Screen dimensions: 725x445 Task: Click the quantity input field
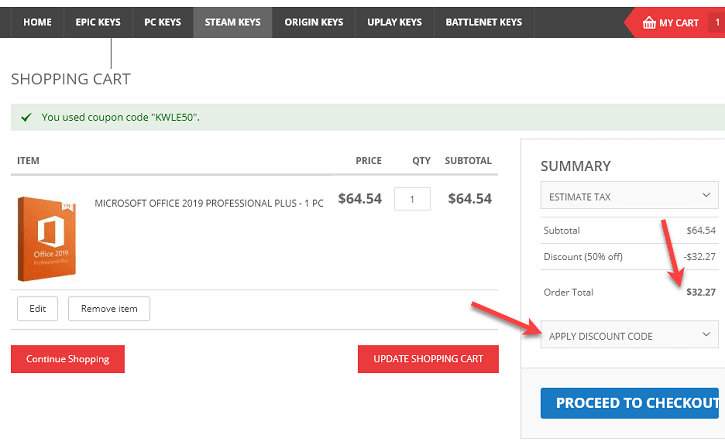pyautogui.click(x=412, y=199)
